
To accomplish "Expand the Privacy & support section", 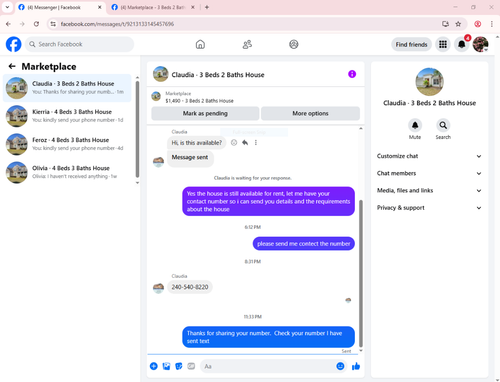I will [x=429, y=208].
